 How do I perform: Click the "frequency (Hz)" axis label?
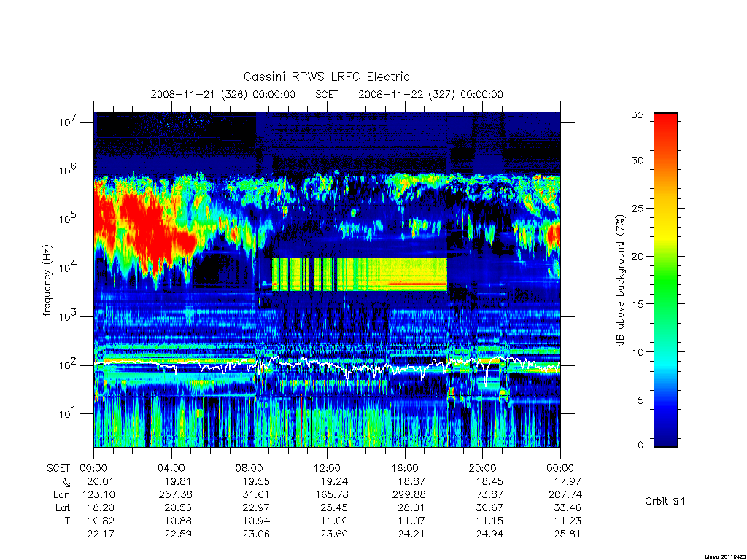coord(47,280)
